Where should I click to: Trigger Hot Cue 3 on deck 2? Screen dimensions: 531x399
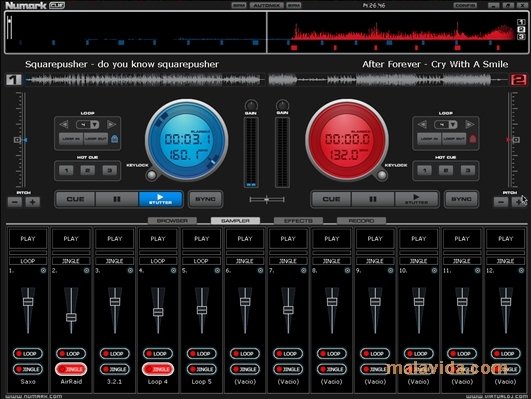tap(468, 170)
